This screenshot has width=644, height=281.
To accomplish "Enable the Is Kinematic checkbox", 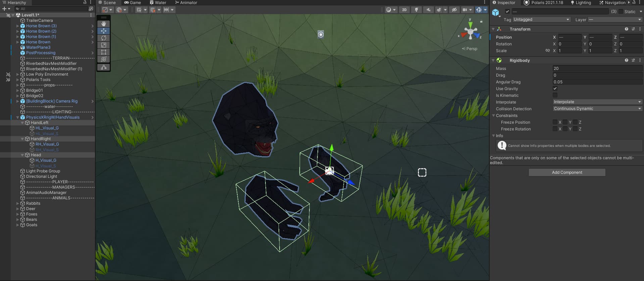I will (x=555, y=95).
